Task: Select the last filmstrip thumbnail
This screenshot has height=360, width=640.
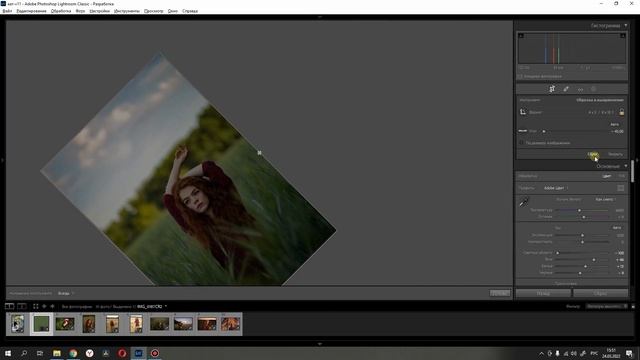Action: [231, 324]
